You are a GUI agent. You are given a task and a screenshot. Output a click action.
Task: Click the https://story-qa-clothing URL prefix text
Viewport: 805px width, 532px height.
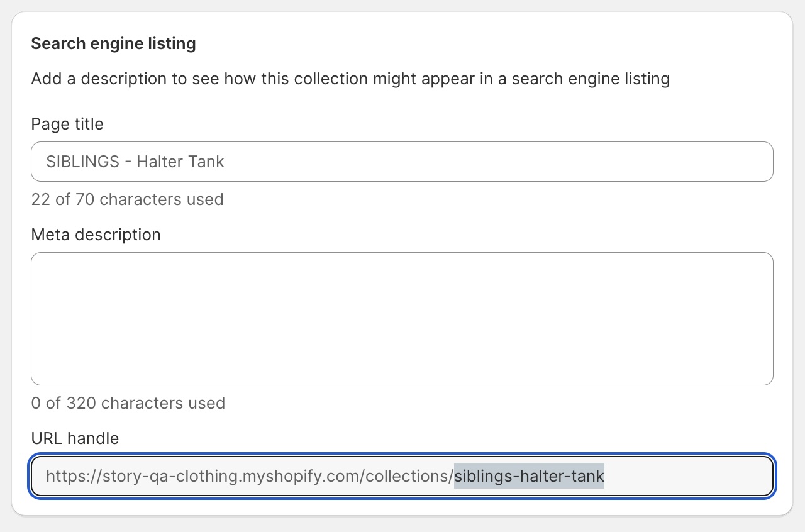[145, 476]
